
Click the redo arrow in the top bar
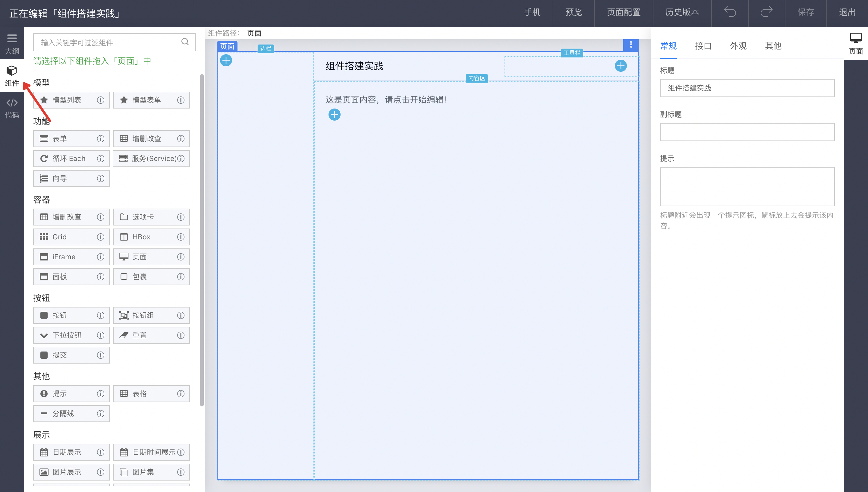click(x=766, y=12)
